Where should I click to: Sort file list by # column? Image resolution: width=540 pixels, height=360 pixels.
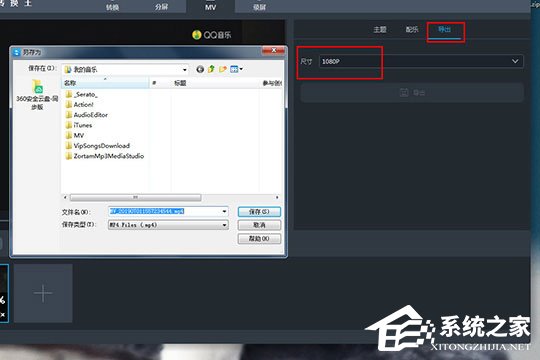click(x=160, y=83)
